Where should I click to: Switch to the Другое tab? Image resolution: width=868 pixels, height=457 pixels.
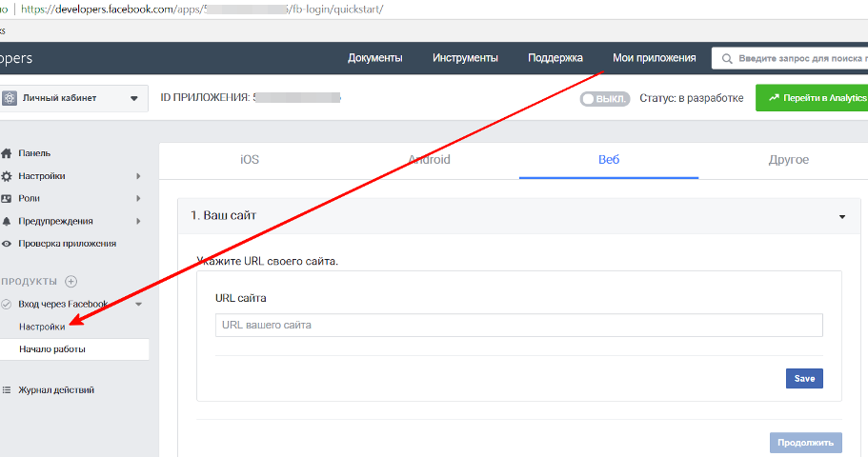[x=788, y=160]
